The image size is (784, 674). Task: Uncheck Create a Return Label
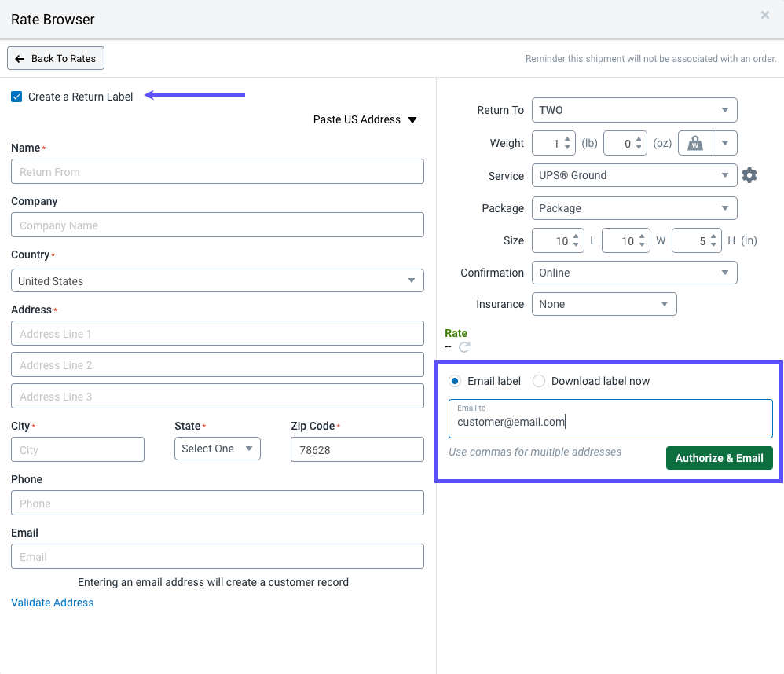pyautogui.click(x=16, y=96)
